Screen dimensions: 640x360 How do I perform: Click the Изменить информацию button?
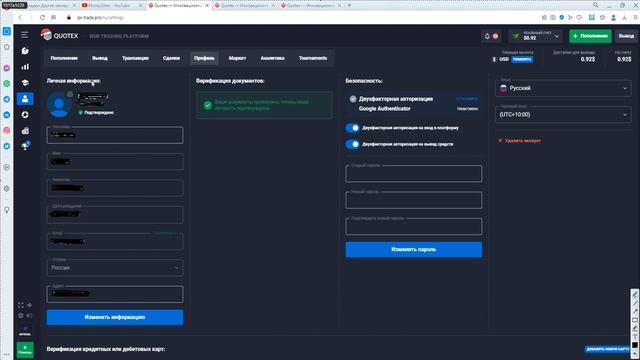click(x=115, y=317)
